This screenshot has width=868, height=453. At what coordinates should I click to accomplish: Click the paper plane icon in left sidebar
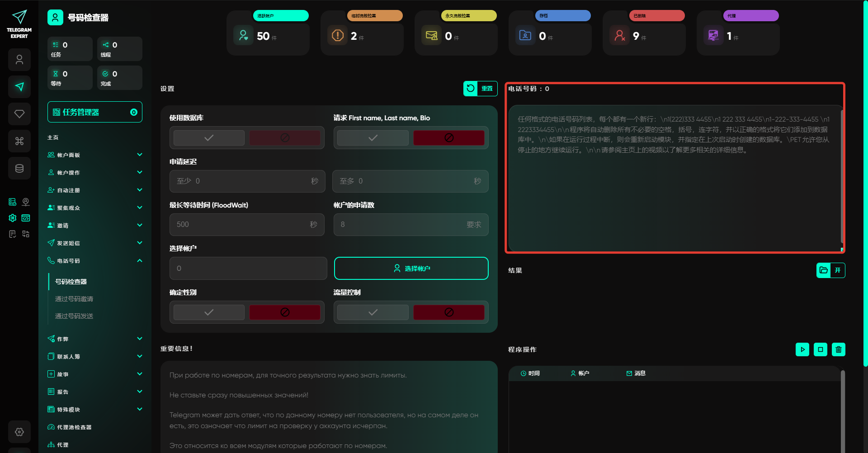coord(19,87)
